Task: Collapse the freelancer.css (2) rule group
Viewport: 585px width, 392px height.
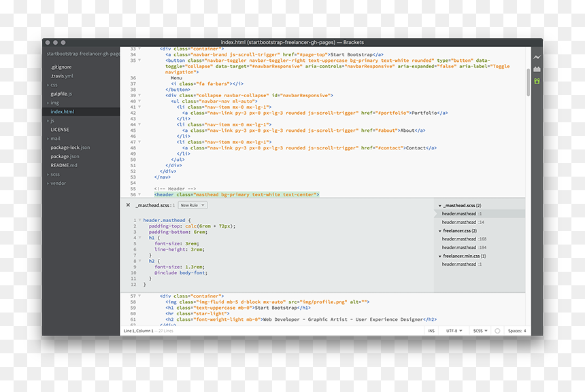Action: point(440,231)
